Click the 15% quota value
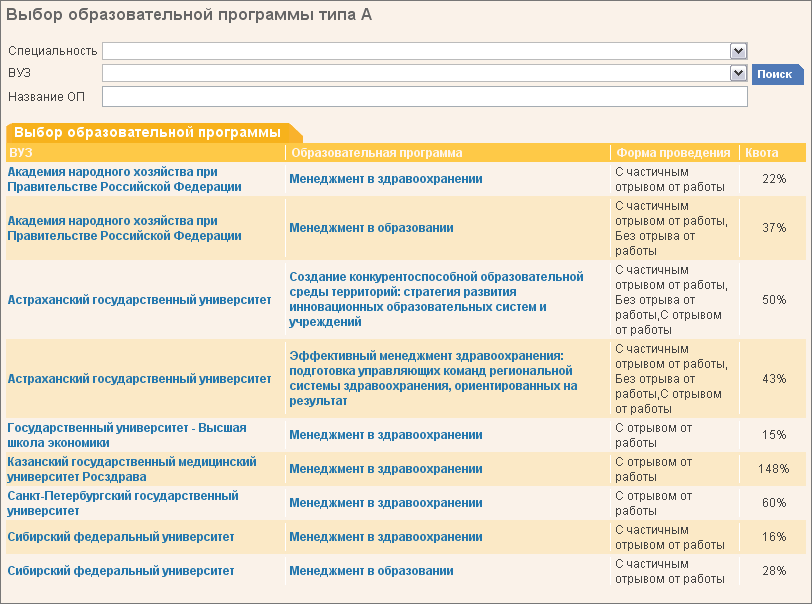 pos(774,435)
